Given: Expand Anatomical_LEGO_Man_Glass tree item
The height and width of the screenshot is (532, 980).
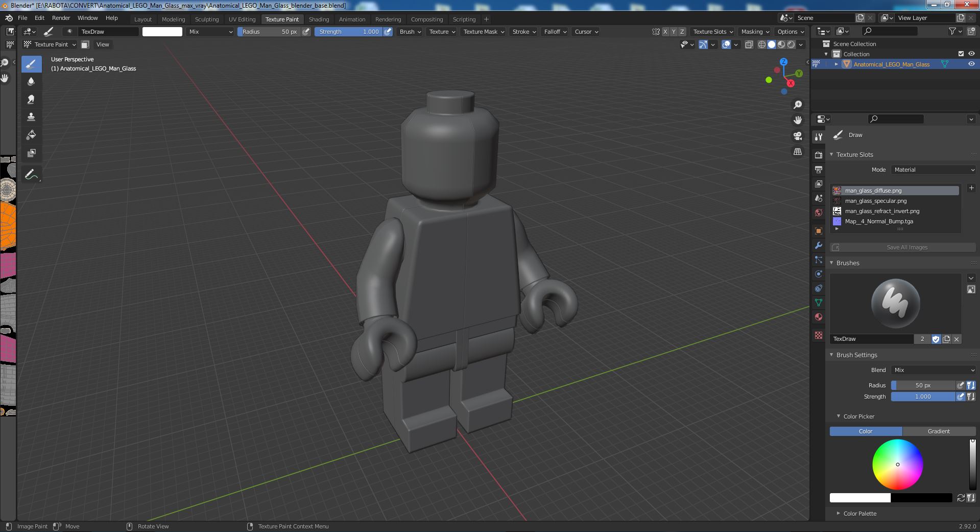Looking at the screenshot, I should tap(836, 64).
